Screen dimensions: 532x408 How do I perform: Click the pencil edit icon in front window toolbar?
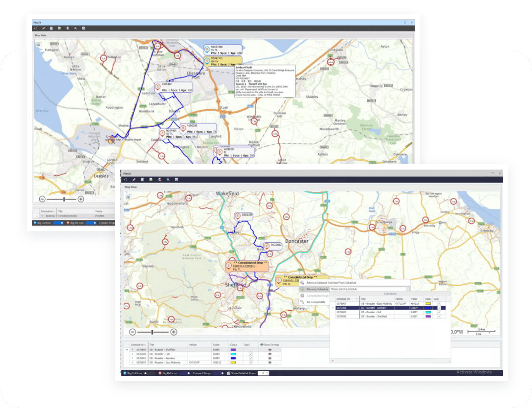click(134, 179)
